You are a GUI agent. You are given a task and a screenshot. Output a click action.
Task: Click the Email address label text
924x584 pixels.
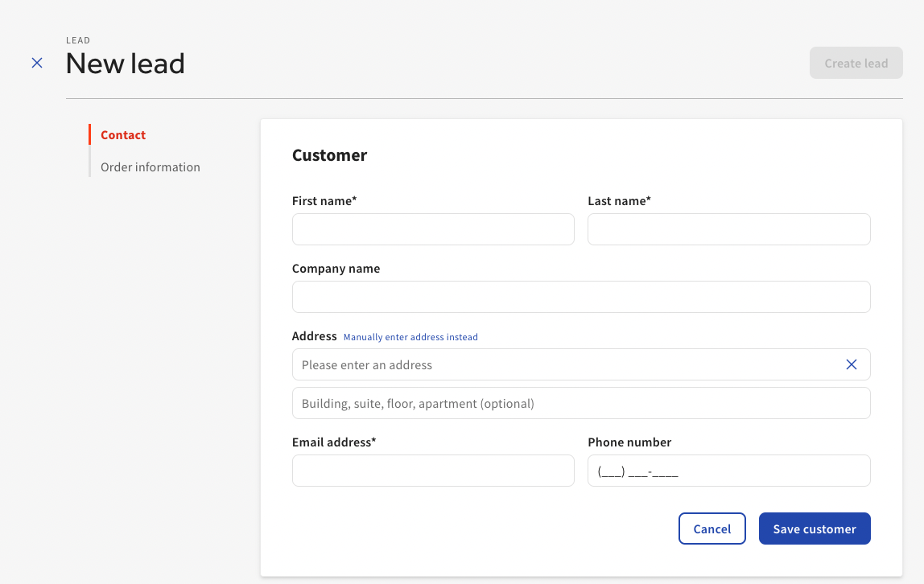[333, 442]
